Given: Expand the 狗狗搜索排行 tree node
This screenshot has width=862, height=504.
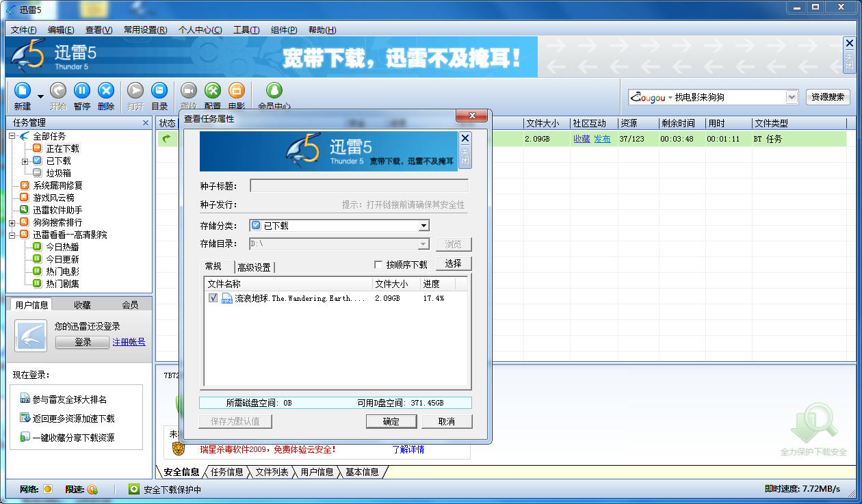Looking at the screenshot, I should [12, 223].
